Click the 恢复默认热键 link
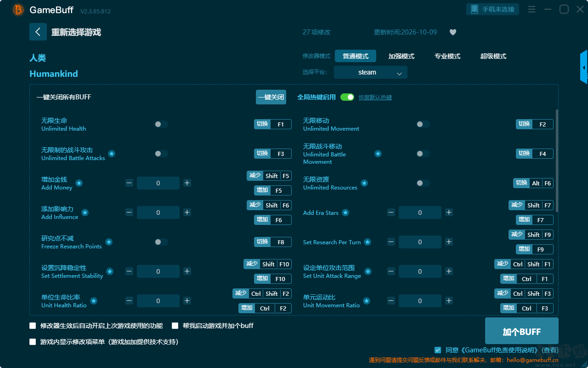This screenshot has height=368, width=588. pyautogui.click(x=375, y=98)
